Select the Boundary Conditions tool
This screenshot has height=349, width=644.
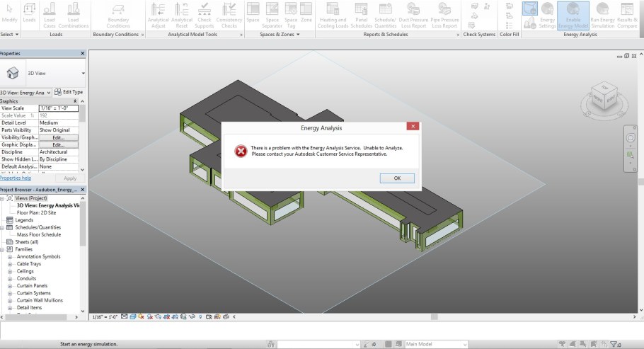[118, 15]
